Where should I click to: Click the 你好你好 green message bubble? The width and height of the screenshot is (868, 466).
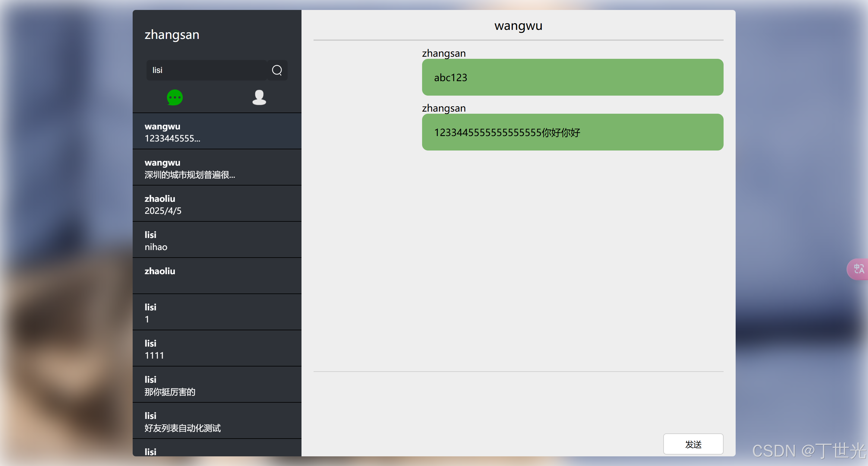click(x=572, y=132)
